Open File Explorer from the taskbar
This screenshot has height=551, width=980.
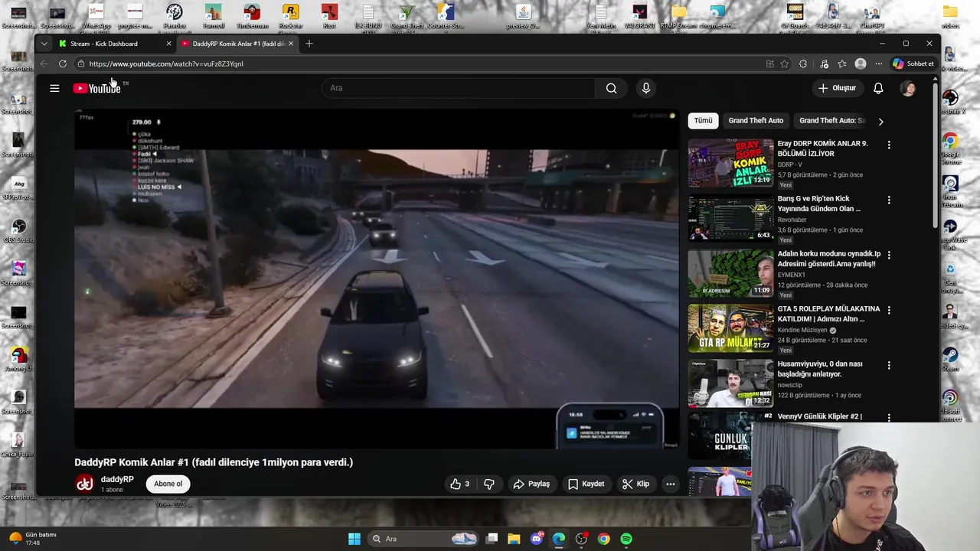click(514, 539)
